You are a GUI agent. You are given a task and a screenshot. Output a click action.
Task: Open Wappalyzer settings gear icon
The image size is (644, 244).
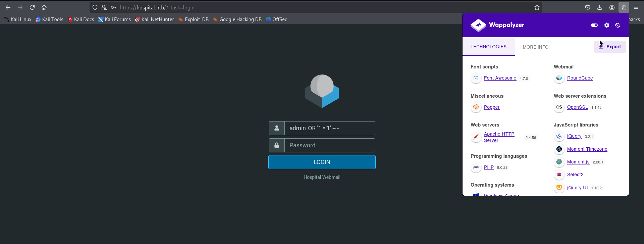(x=606, y=25)
